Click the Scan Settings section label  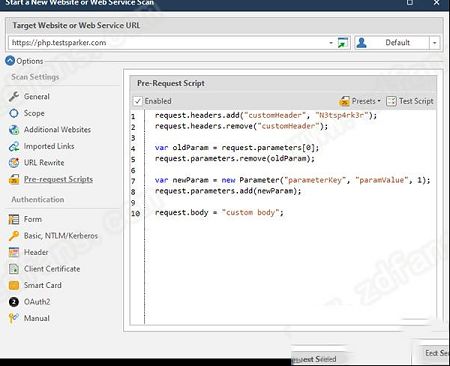tap(35, 77)
